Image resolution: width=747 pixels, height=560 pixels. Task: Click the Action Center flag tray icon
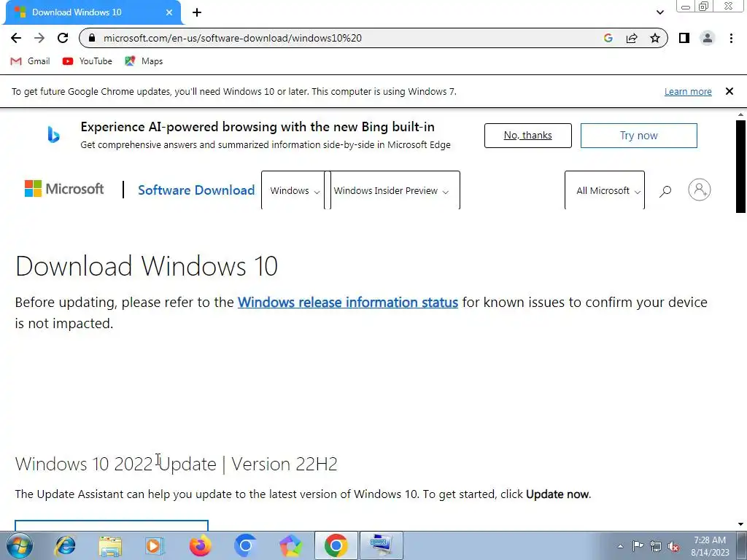coord(638,546)
